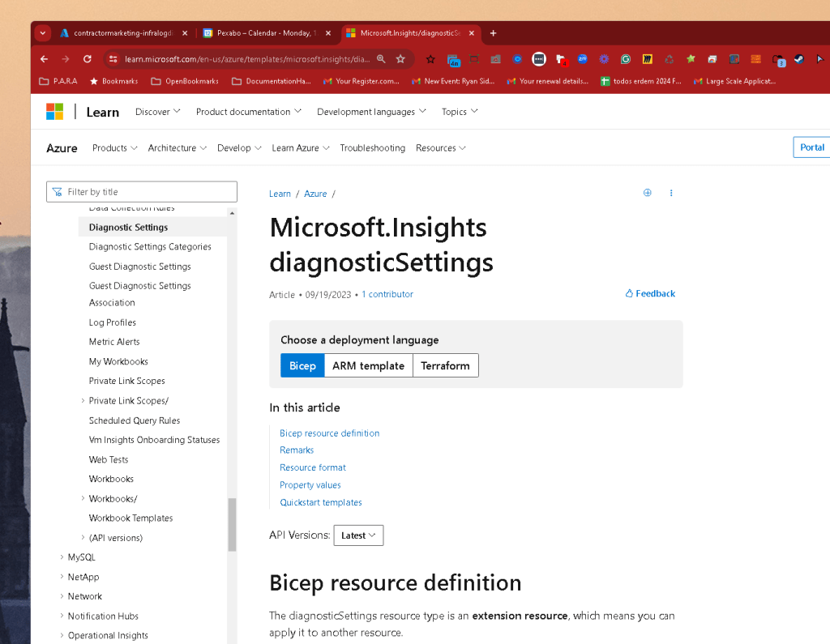Click the white circle password-dots extension icon
830x644 pixels.
point(539,59)
